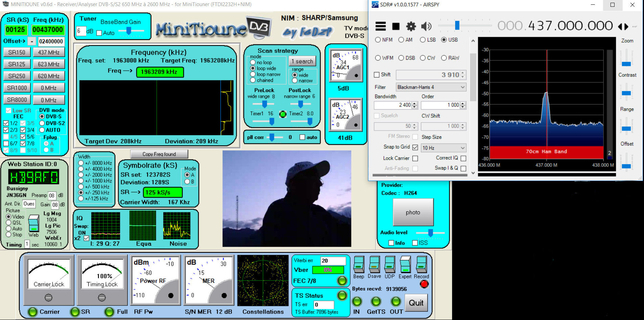This screenshot has width=644, height=320.
Task: Toggle the UDP switch
Action: tap(389, 265)
